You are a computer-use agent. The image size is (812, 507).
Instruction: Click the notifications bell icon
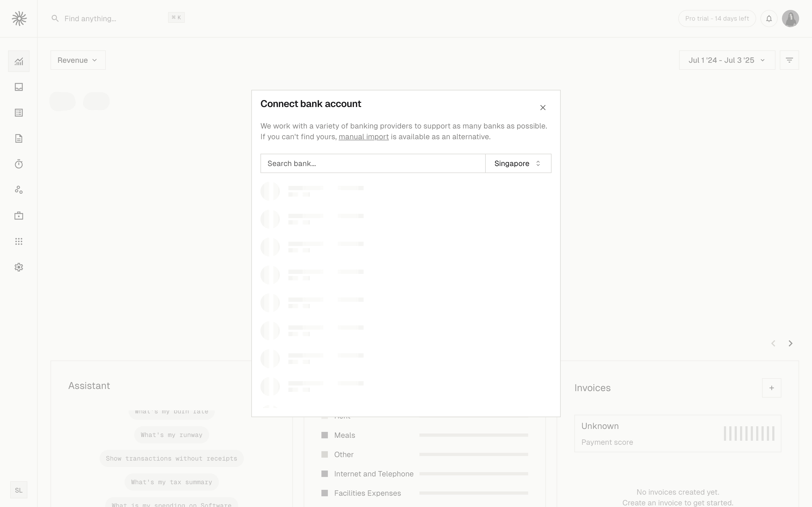(x=769, y=19)
